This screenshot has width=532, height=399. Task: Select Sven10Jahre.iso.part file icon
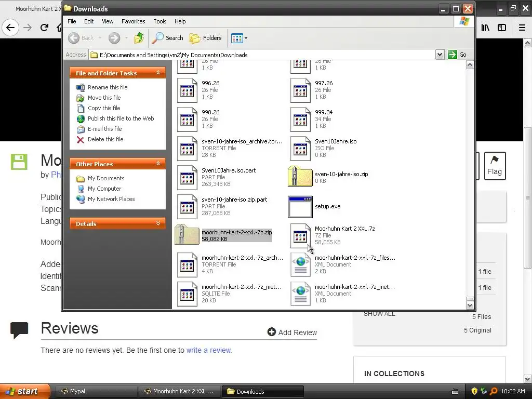(x=187, y=178)
